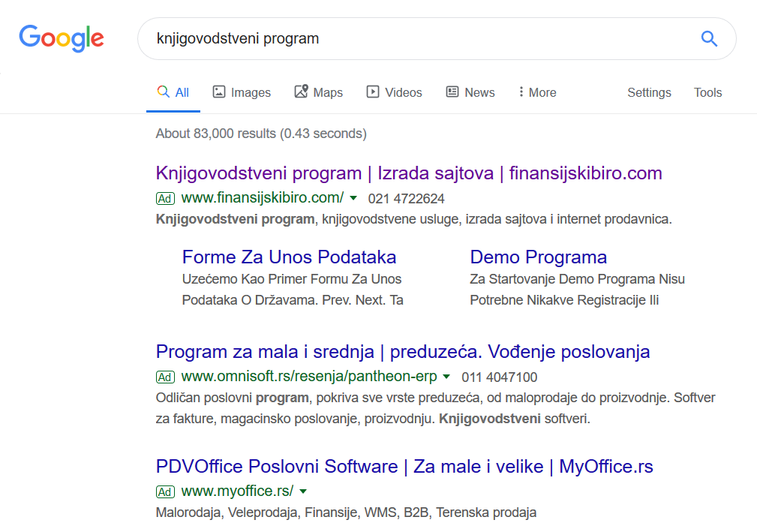
Task: Open Settings
Action: [650, 92]
